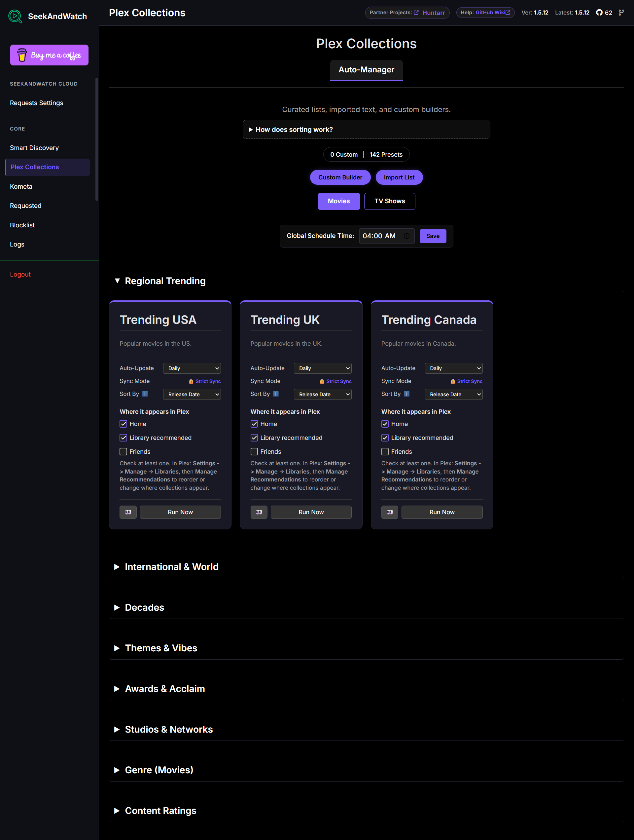This screenshot has height=840, width=634.
Task: Save the global schedule time
Action: pos(433,236)
